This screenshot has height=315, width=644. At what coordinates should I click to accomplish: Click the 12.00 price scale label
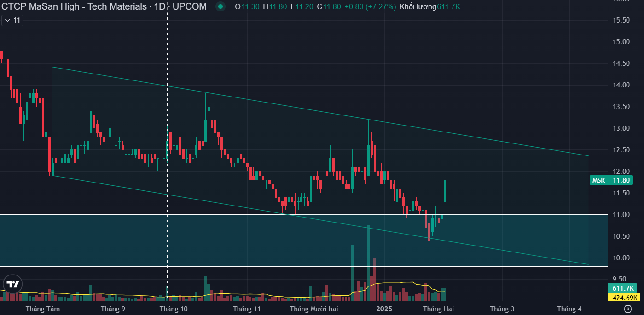click(x=621, y=172)
